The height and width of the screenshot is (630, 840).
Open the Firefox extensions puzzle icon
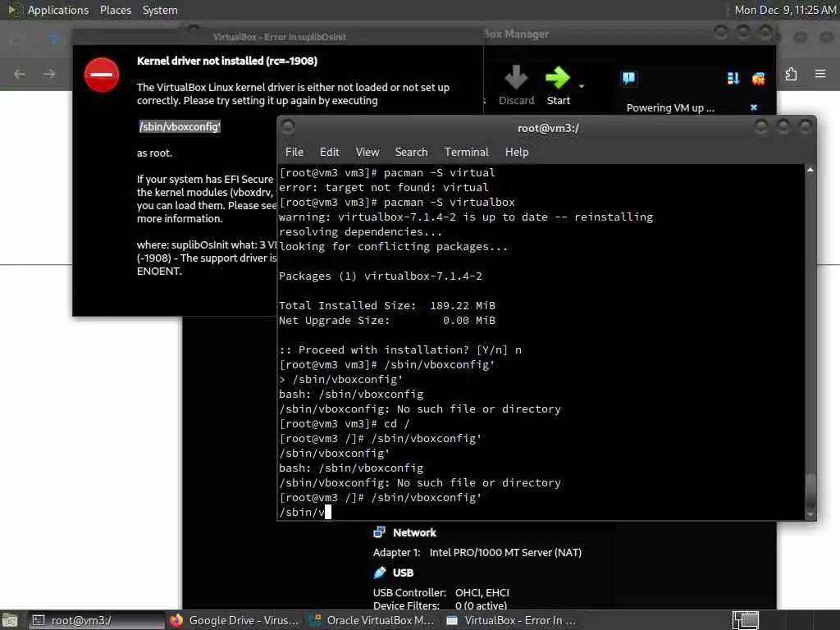[792, 73]
